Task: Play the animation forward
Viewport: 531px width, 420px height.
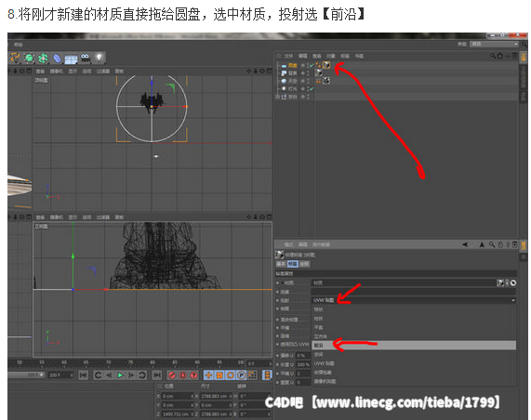Action: (x=120, y=375)
